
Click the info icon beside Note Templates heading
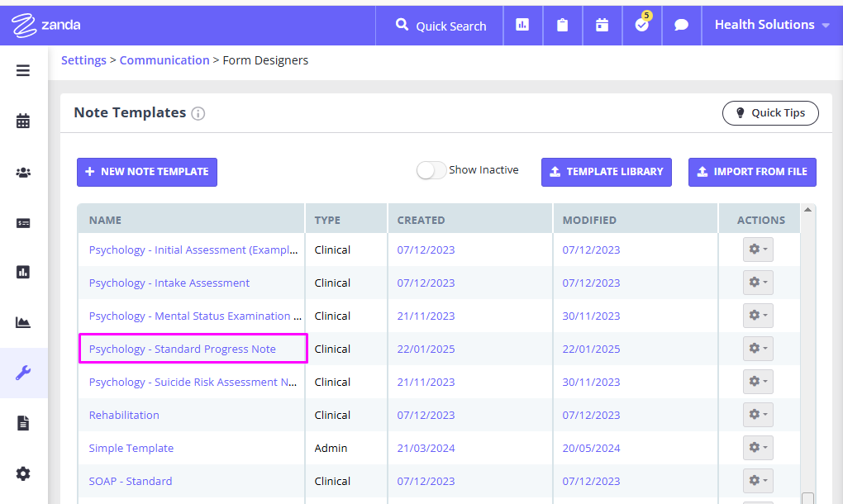198,114
